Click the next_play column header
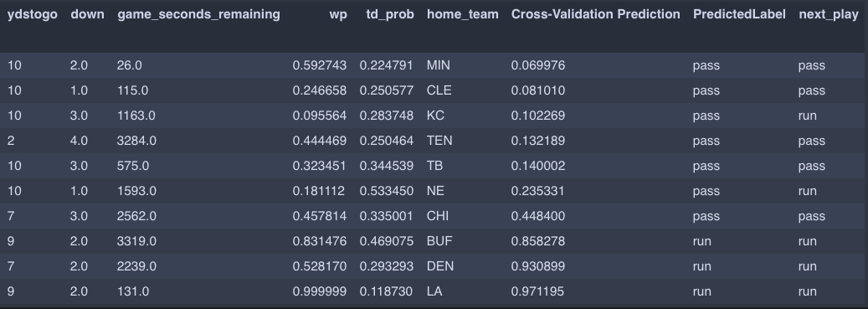This screenshot has width=868, height=309. pos(829,15)
